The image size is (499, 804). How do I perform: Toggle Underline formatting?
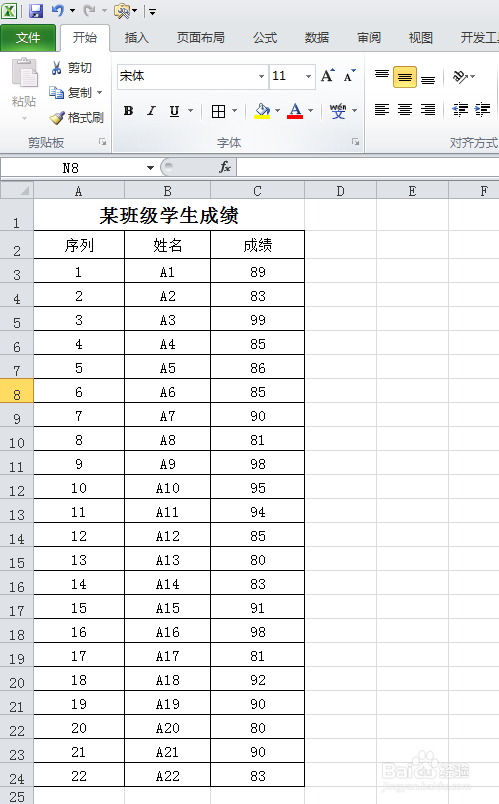(x=174, y=111)
